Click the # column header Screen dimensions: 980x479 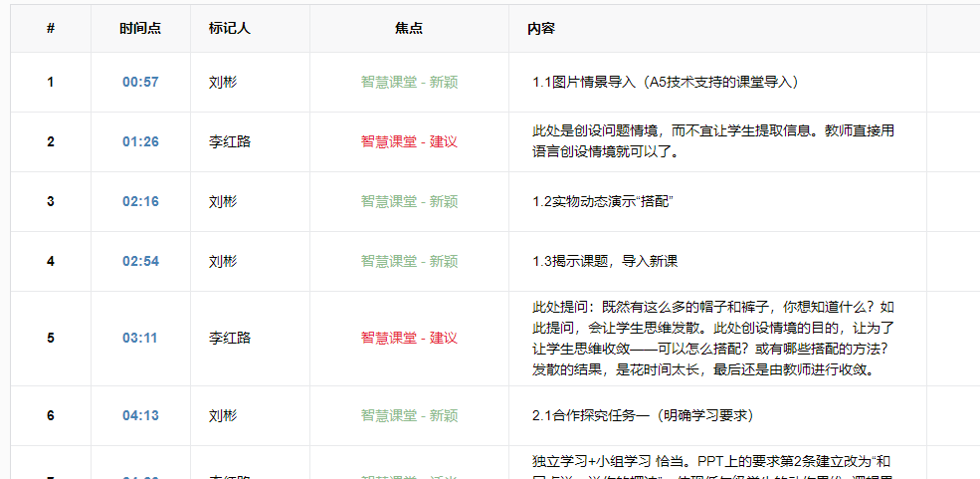pyautogui.click(x=51, y=29)
